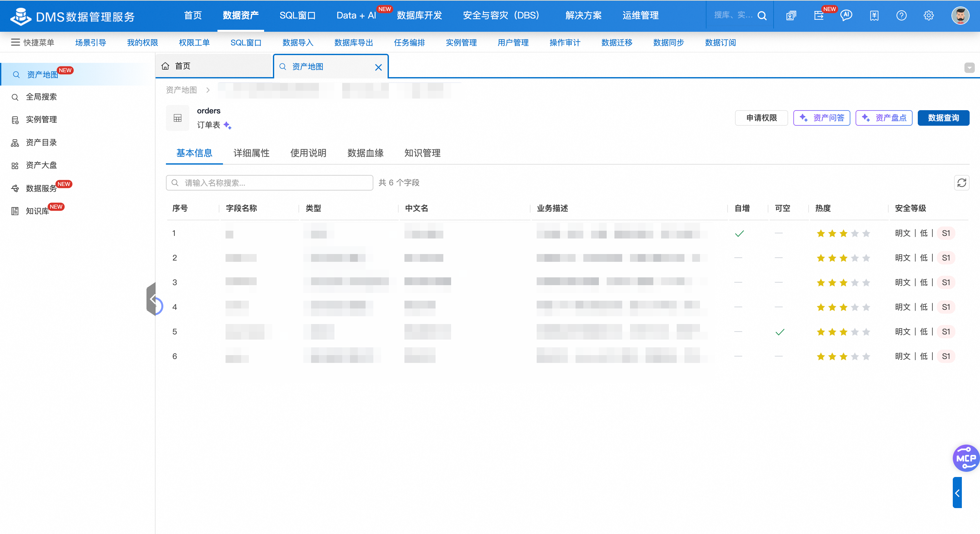
Task: Click breadcrumb chevron after 资产地图
Action: pyautogui.click(x=208, y=90)
